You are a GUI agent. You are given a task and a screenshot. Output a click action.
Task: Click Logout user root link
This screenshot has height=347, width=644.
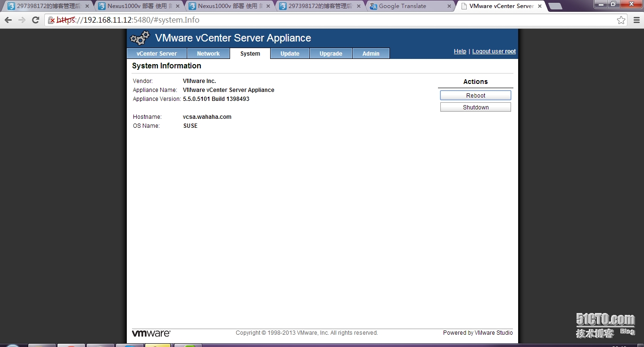494,51
